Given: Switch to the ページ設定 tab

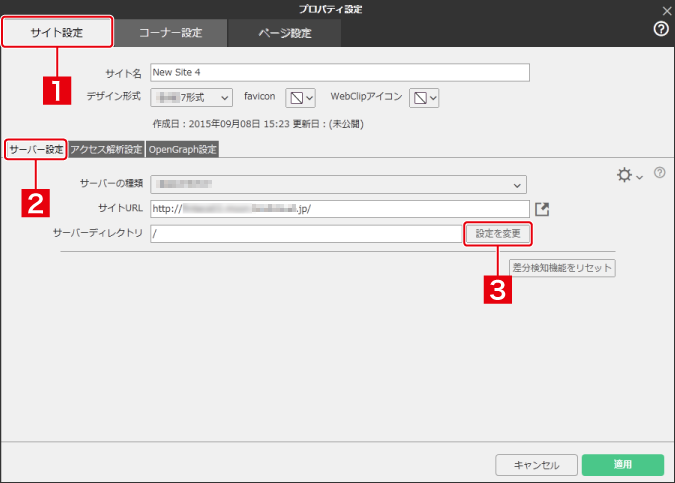Looking at the screenshot, I should 285,33.
